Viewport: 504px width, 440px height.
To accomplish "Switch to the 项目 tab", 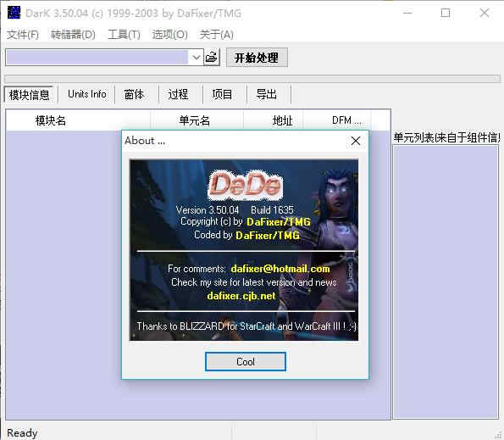I will pyautogui.click(x=222, y=94).
